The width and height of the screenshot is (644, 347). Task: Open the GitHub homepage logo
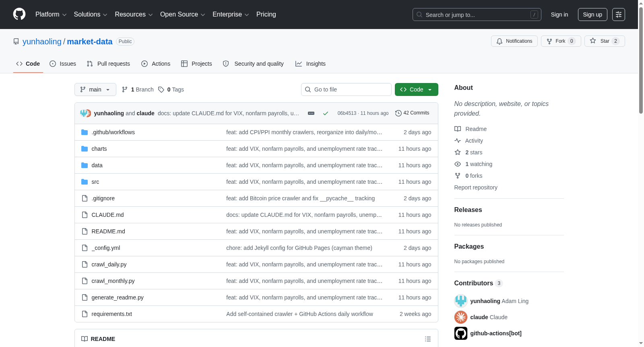(x=19, y=15)
